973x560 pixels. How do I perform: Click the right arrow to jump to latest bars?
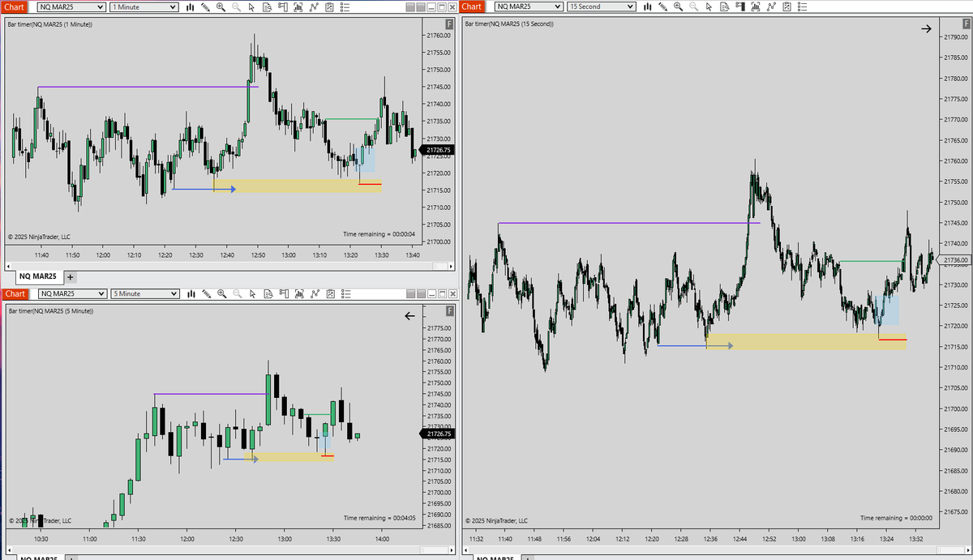click(x=927, y=28)
